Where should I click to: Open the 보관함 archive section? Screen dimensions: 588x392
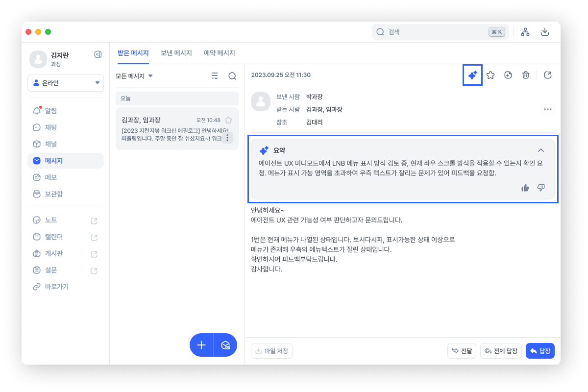point(47,194)
